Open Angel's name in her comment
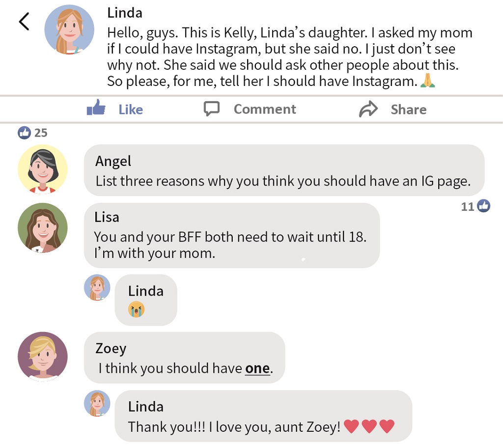503x448 pixels. pos(113,161)
